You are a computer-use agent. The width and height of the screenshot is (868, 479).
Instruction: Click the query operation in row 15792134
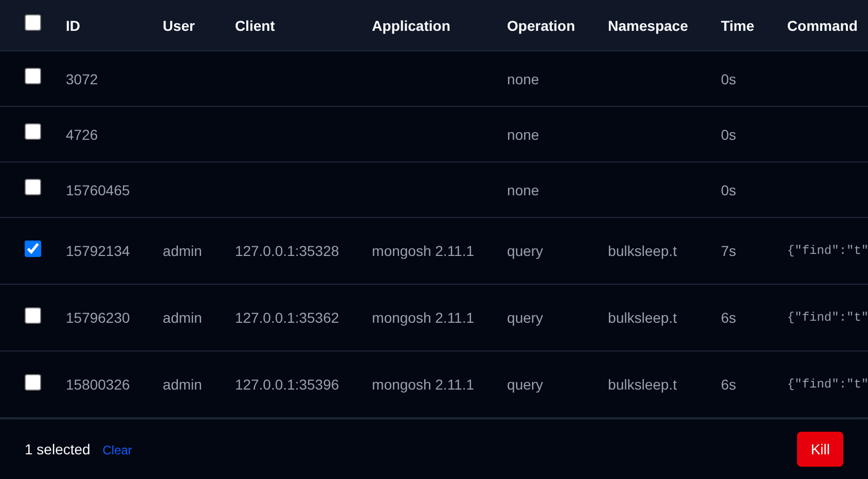tap(525, 251)
